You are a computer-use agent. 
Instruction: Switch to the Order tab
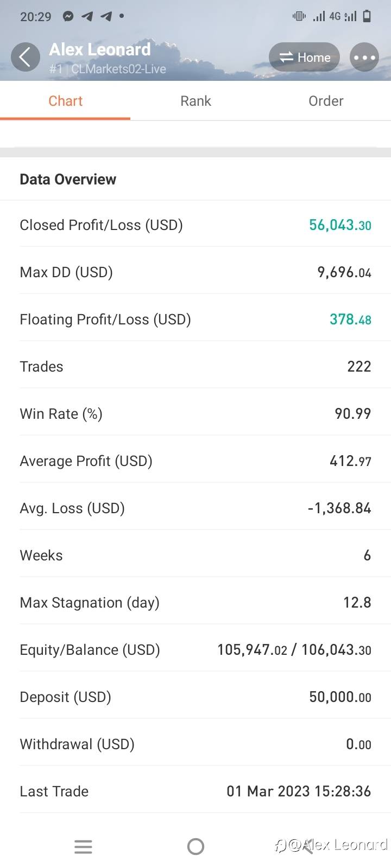tap(326, 101)
